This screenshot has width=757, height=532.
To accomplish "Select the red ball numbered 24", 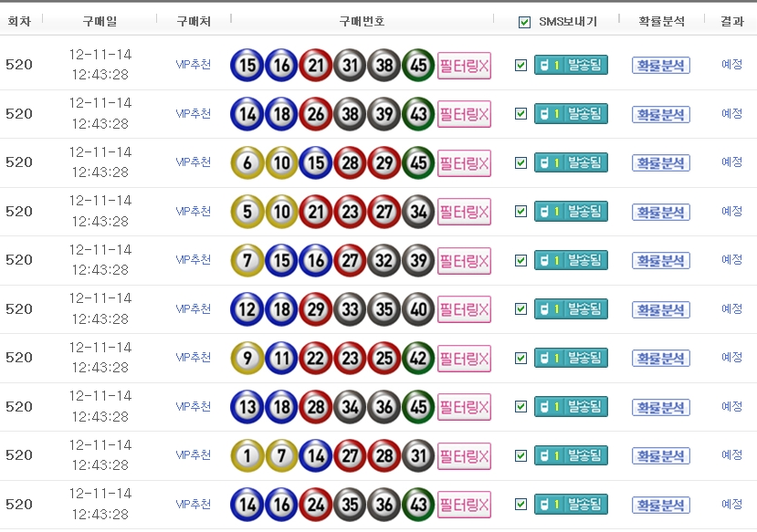I will click(x=315, y=505).
